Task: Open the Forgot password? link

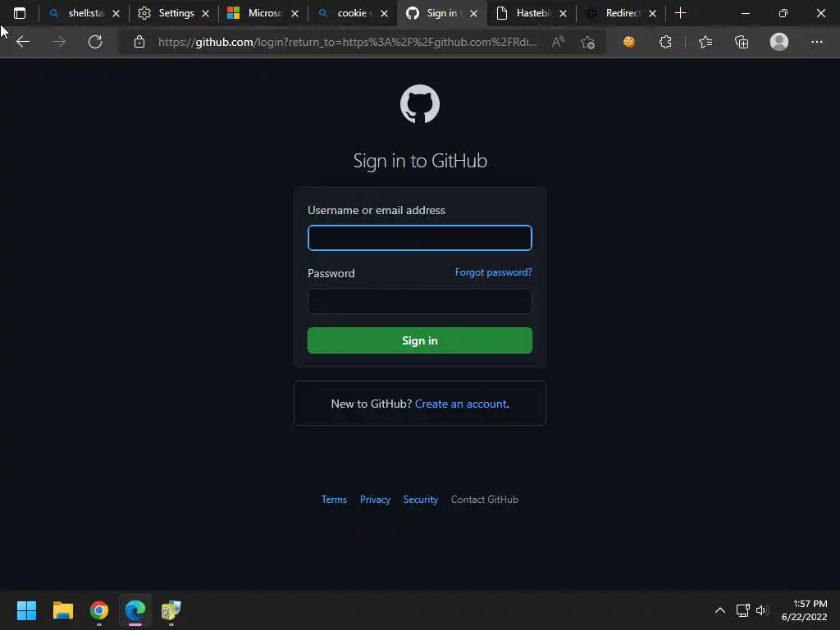Action: pos(493,272)
